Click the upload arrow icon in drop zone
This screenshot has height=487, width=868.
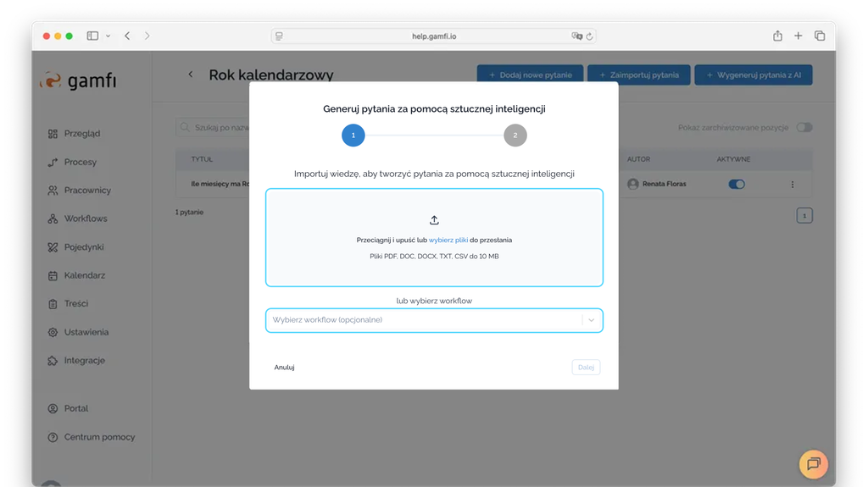click(x=434, y=220)
